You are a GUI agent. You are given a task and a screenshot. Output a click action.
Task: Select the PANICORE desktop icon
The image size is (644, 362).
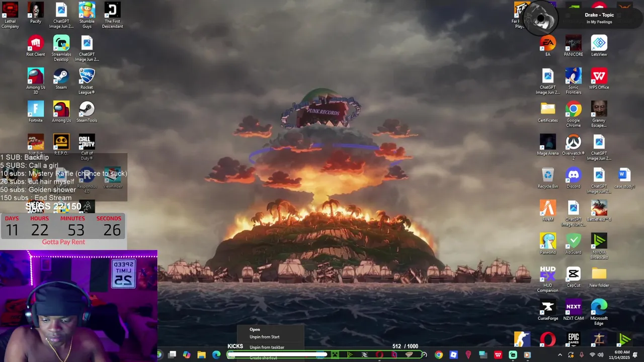574,46
